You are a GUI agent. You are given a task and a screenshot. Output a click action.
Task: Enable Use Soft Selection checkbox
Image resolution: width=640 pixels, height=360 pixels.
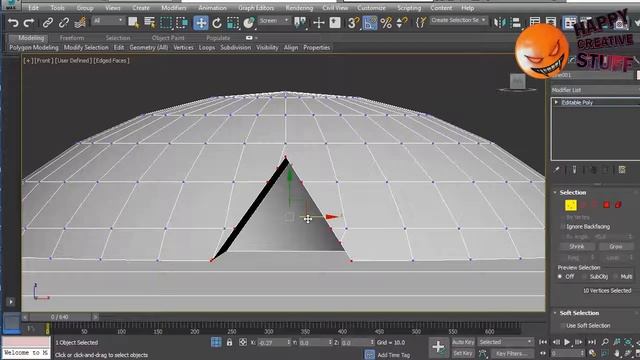(x=562, y=326)
